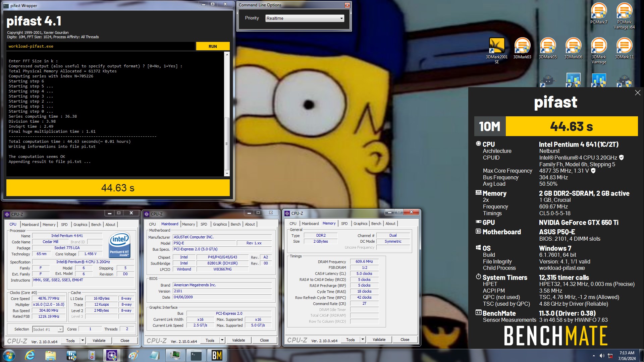Screen dimensions: 644x362
Task: Click Validate in the first CPU-Z window
Action: (99, 341)
